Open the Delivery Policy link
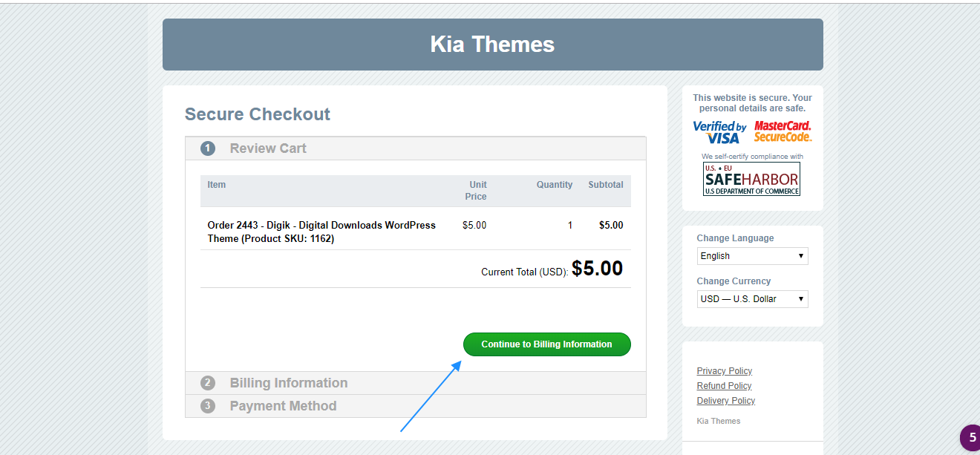 [725, 401]
